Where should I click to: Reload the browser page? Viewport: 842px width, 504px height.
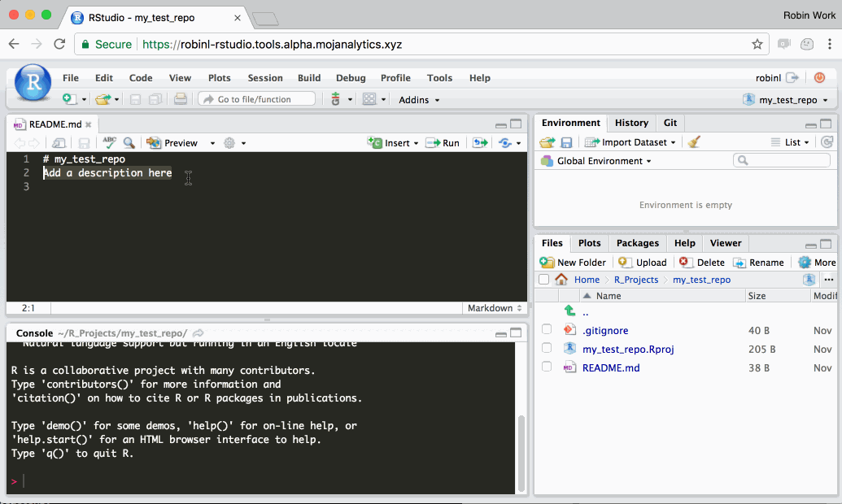59,44
